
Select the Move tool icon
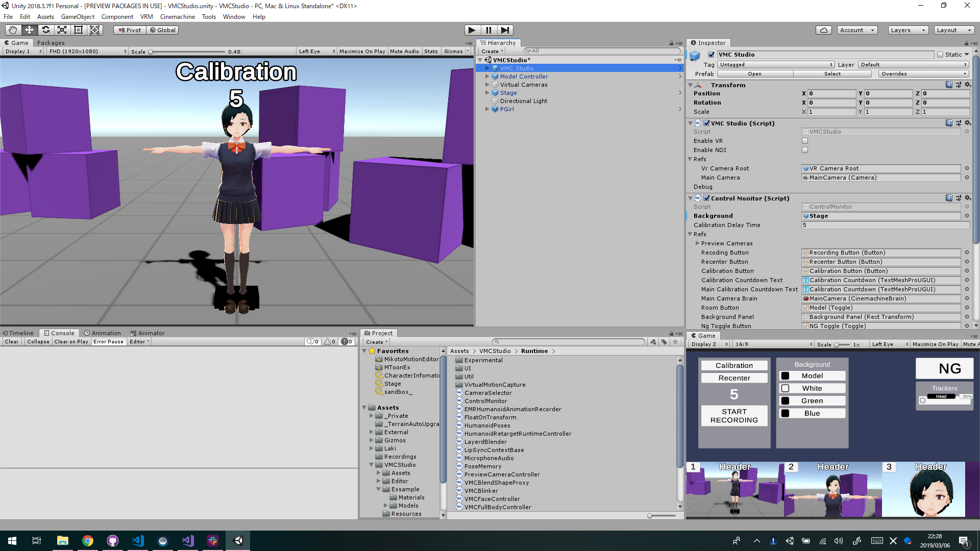tap(29, 30)
